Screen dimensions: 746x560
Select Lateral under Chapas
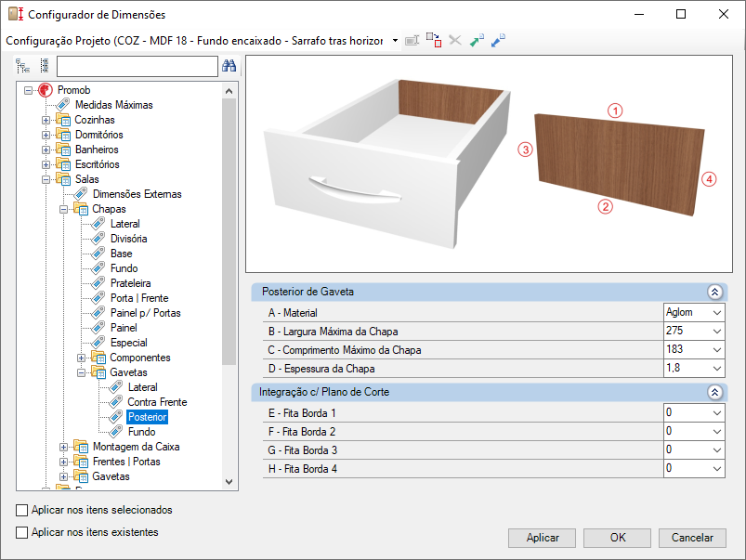pyautogui.click(x=125, y=224)
